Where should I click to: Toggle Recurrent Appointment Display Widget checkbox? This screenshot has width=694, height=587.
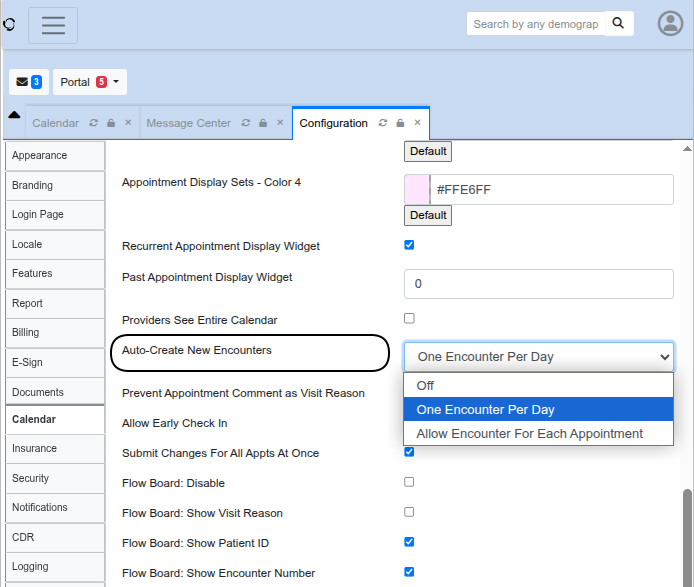tap(409, 245)
